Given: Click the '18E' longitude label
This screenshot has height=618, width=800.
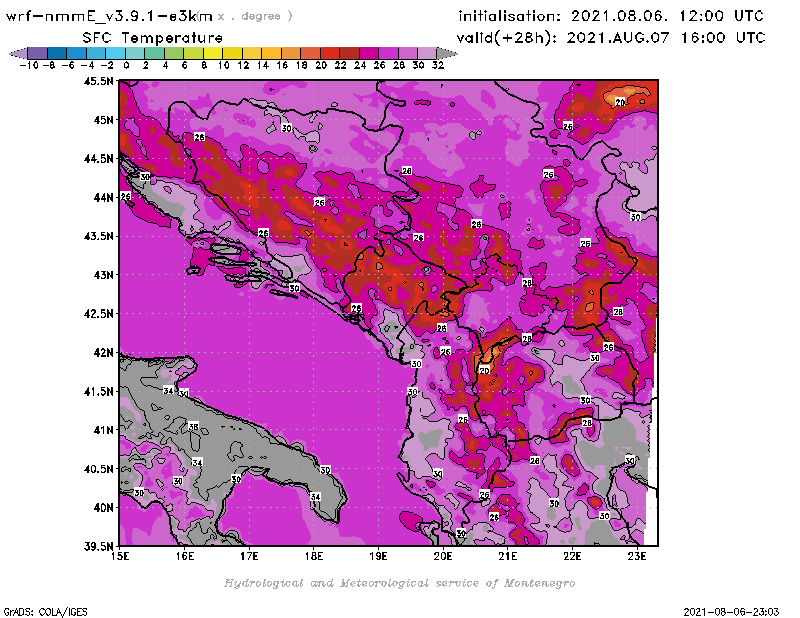Looking at the screenshot, I should (314, 556).
